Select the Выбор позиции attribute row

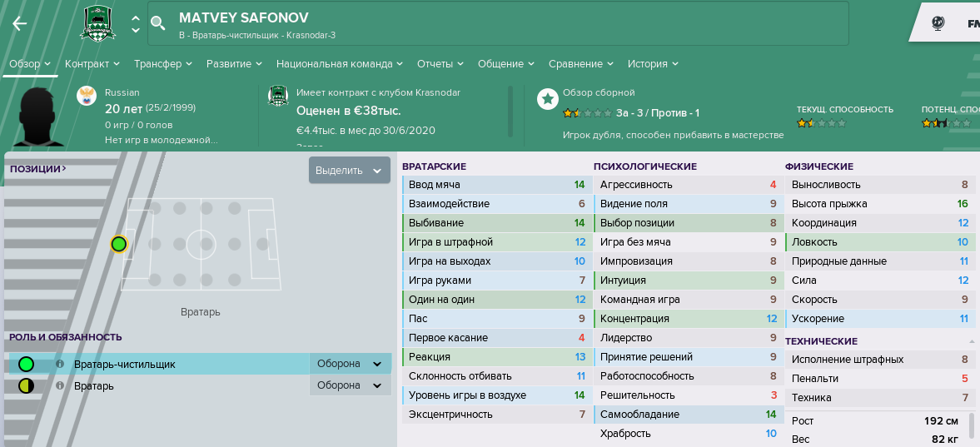coord(688,223)
